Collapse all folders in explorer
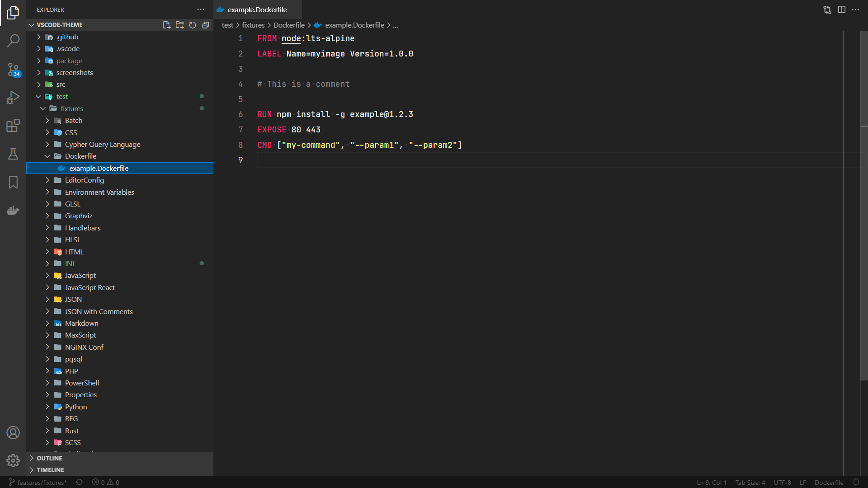 click(206, 25)
